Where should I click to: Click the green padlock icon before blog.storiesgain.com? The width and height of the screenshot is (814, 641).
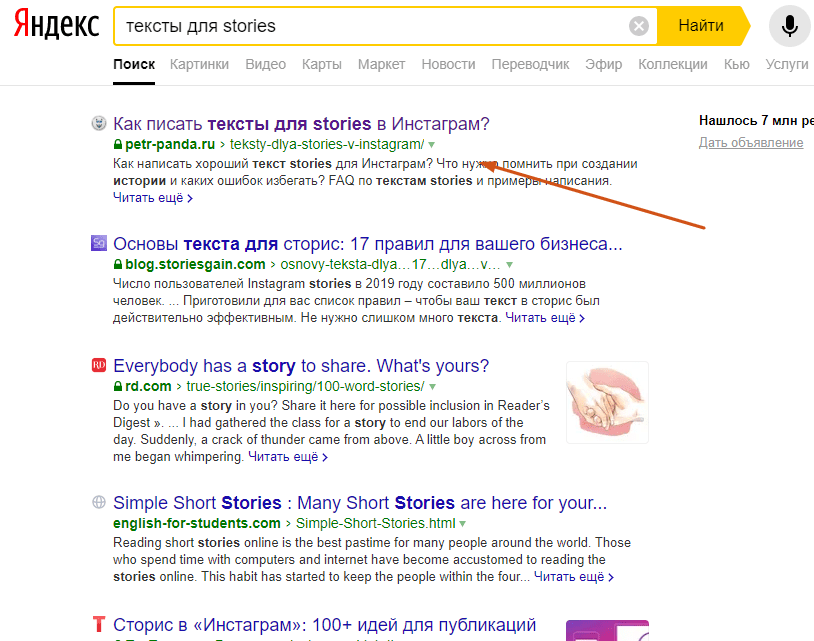coord(118,264)
